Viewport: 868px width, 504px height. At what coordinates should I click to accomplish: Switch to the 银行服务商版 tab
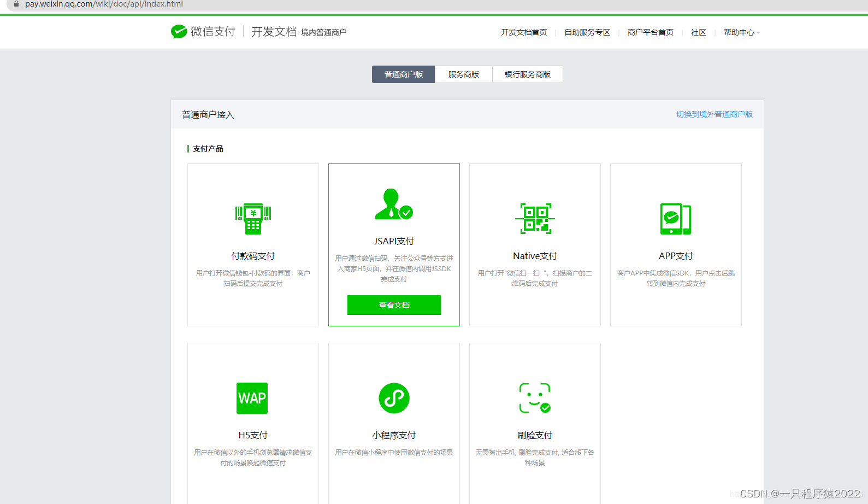point(528,74)
